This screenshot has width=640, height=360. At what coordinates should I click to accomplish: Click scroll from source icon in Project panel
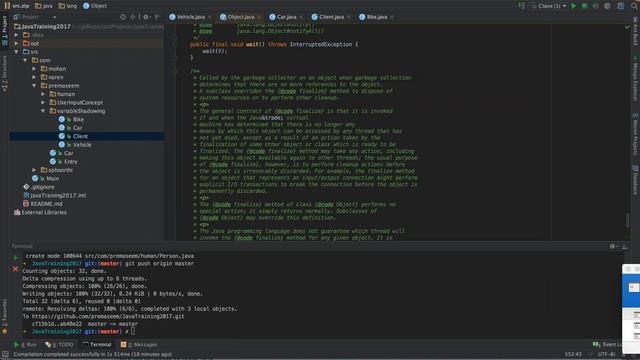[123, 17]
